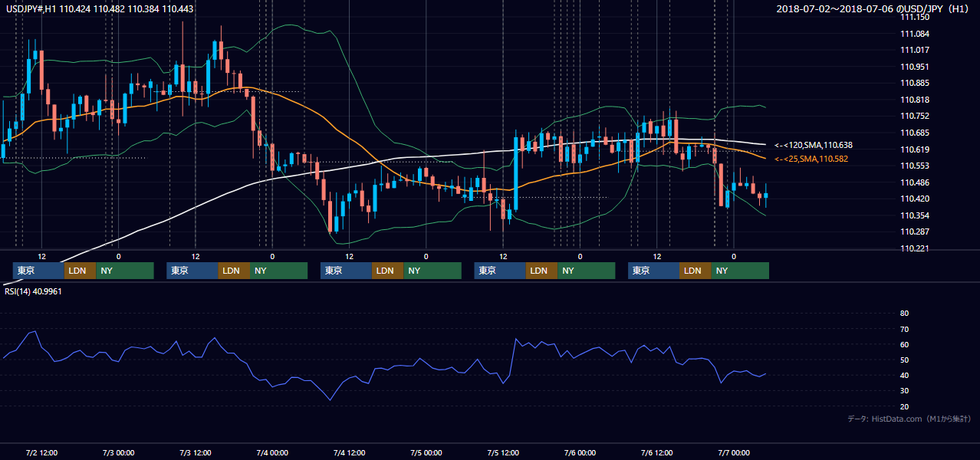This screenshot has width=980, height=460.
Task: Select the 110.752 price label
Action: pos(914,116)
